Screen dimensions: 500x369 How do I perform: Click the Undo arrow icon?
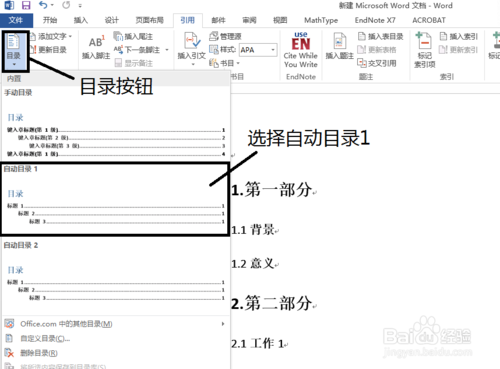click(43, 5)
